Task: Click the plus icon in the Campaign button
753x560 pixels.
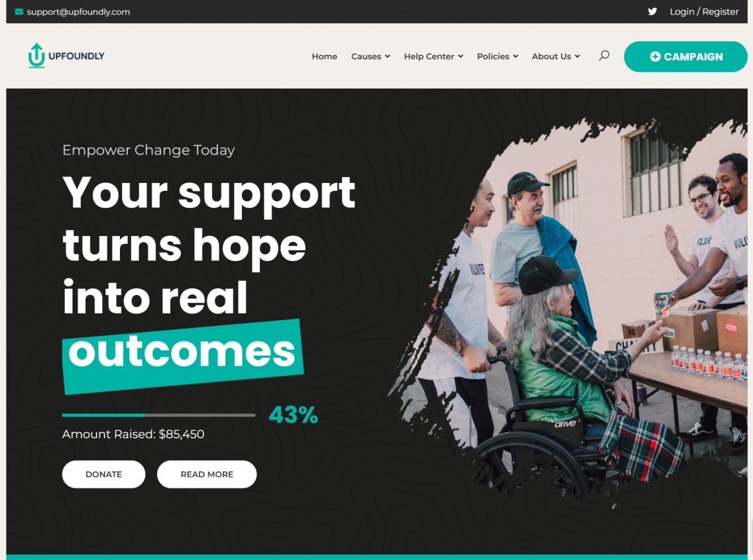Action: point(655,57)
